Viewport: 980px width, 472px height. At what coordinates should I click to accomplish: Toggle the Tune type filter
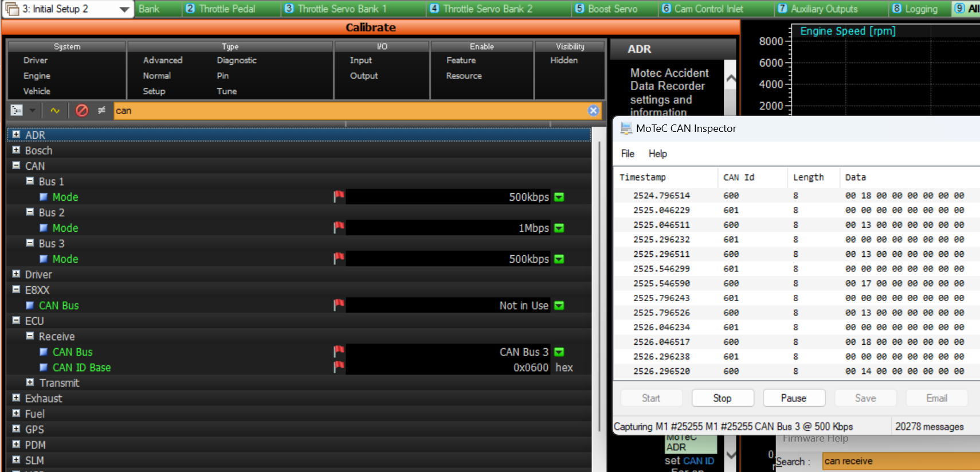coord(227,91)
